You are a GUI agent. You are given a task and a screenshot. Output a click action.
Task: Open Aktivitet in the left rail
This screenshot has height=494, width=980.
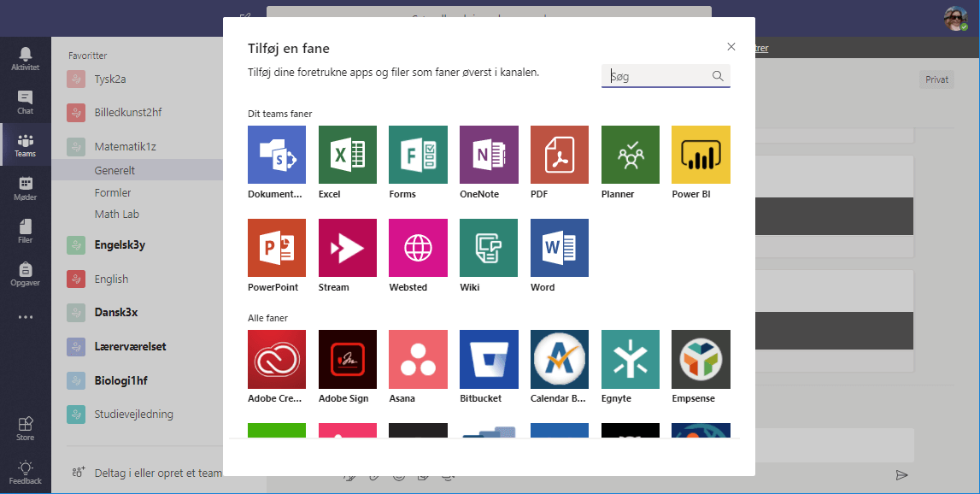point(25,58)
